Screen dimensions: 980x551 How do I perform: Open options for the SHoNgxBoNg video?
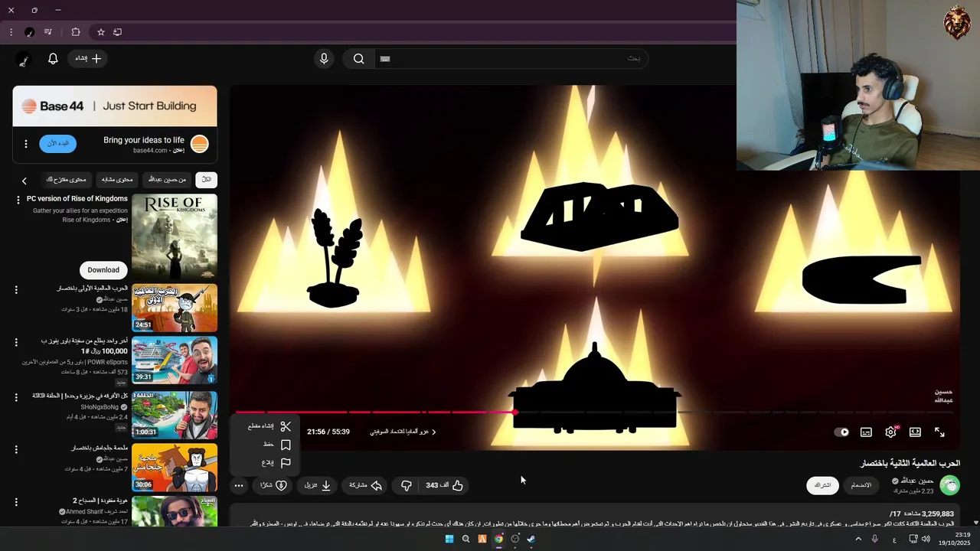click(x=16, y=397)
